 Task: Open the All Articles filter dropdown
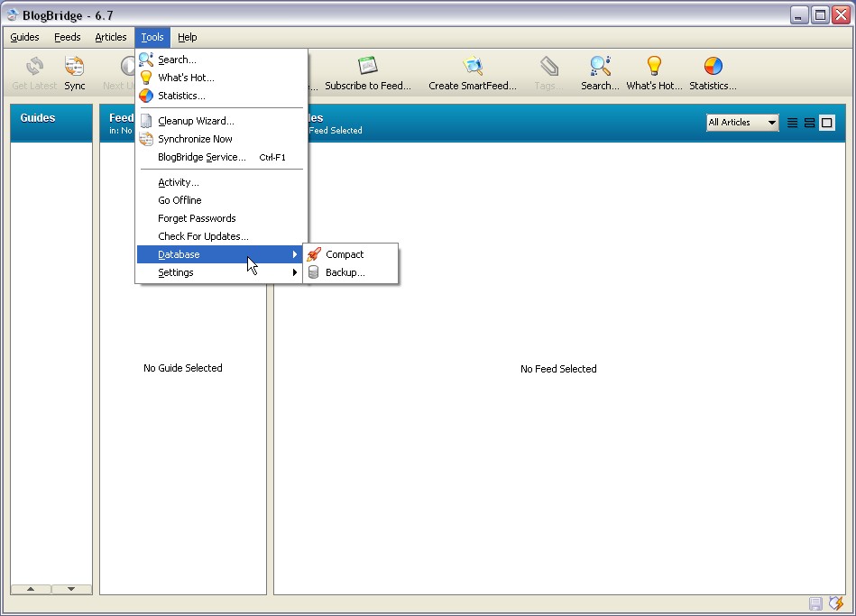(742, 123)
